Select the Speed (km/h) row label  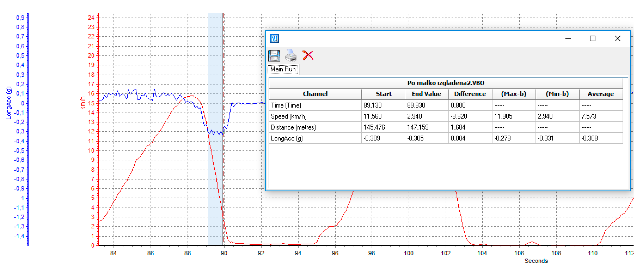(288, 116)
